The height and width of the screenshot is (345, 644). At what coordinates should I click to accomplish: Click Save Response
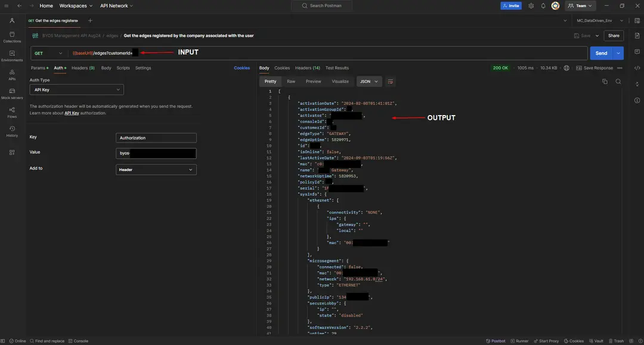tap(595, 68)
